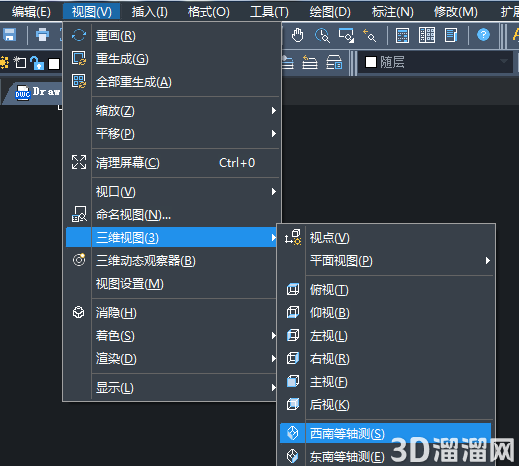Open the 视图(V) menu
This screenshot has width=519, height=466.
pos(92,12)
